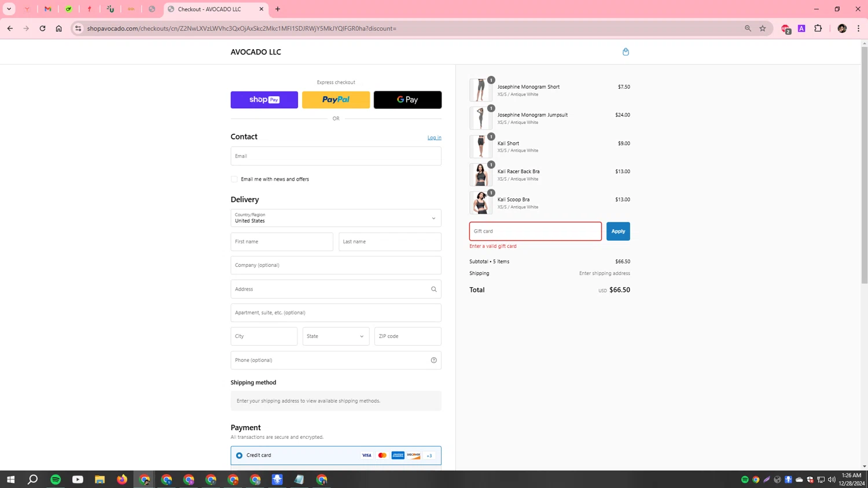
Task: Click the red extension icon with badge
Action: (x=786, y=29)
